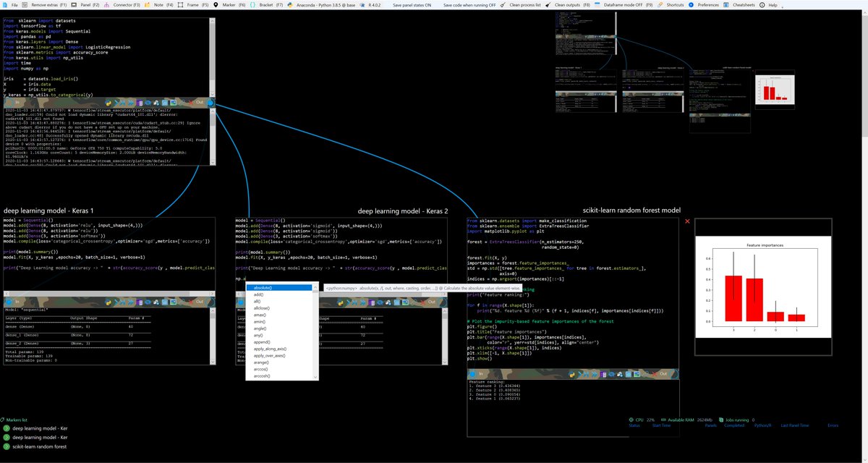
Task: Click in Keras 2 code editor at np.
Action: coord(239,279)
